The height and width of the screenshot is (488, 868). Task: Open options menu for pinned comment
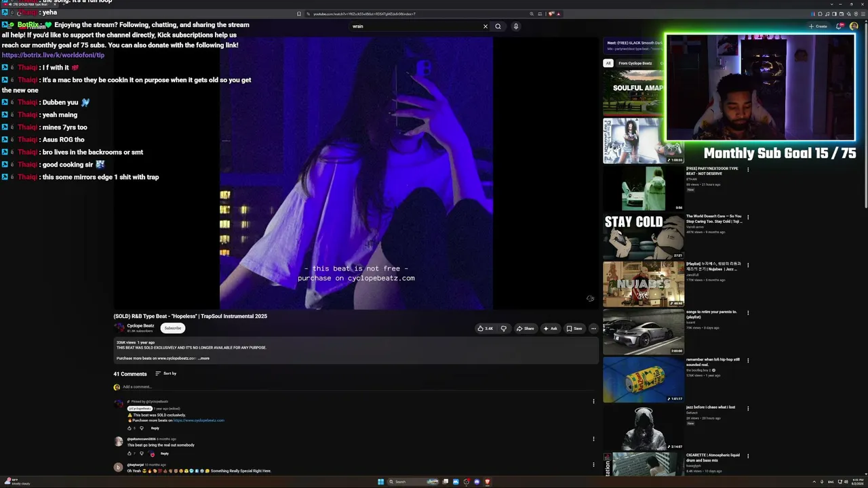click(593, 401)
